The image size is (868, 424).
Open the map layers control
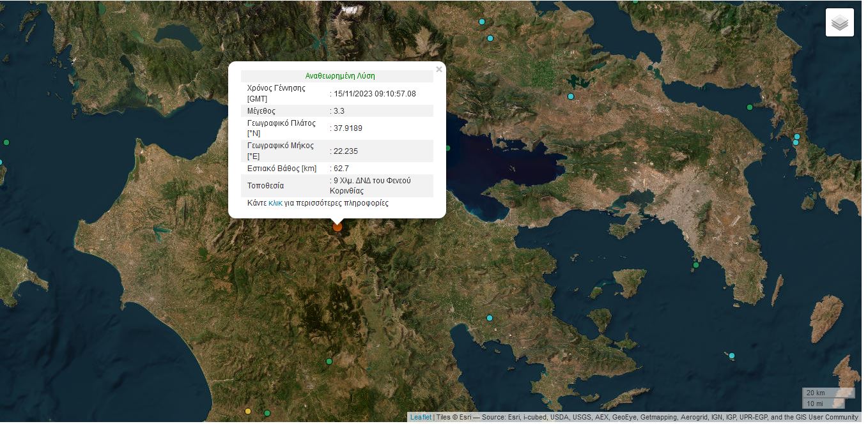(x=839, y=22)
